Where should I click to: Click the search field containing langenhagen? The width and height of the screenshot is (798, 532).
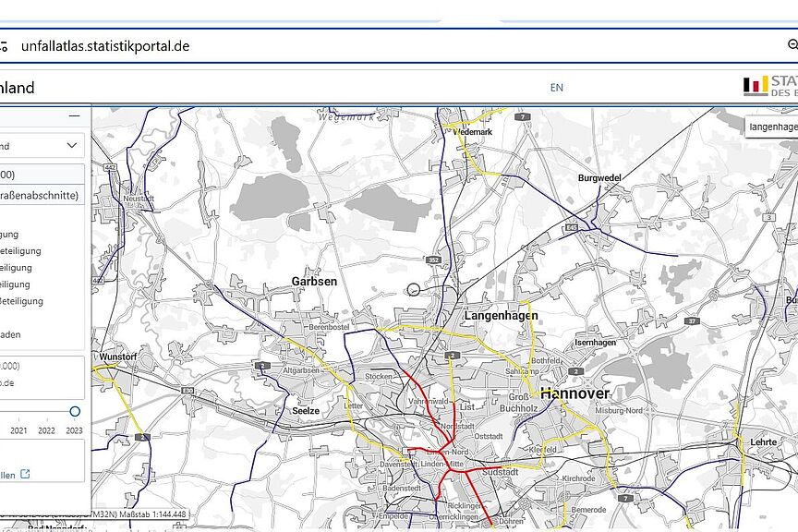click(772, 127)
